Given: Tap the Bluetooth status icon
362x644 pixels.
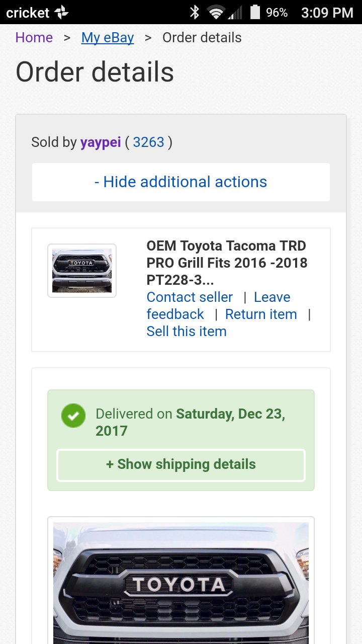Looking at the screenshot, I should [x=195, y=12].
